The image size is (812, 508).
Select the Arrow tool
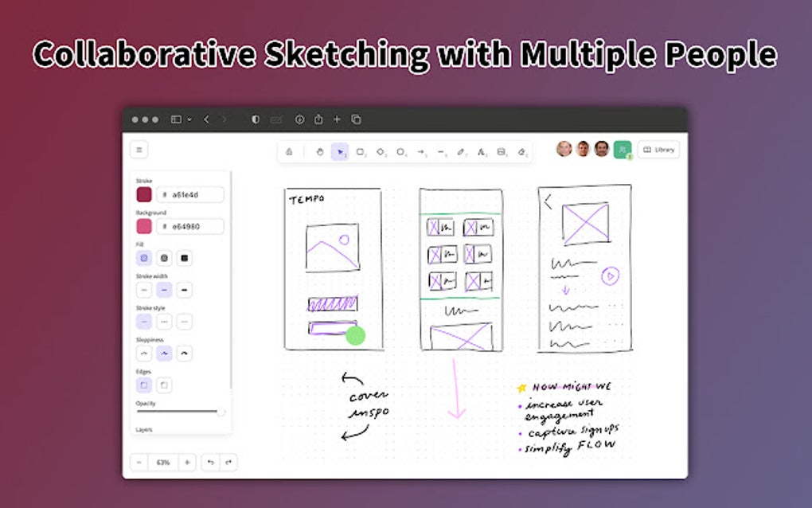(x=420, y=151)
